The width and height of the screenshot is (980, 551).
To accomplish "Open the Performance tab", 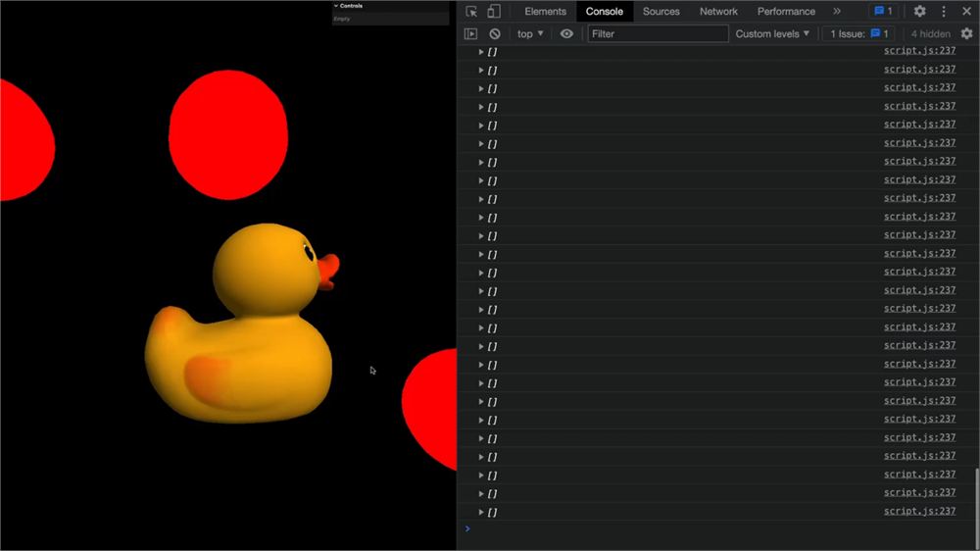I will [x=786, y=11].
